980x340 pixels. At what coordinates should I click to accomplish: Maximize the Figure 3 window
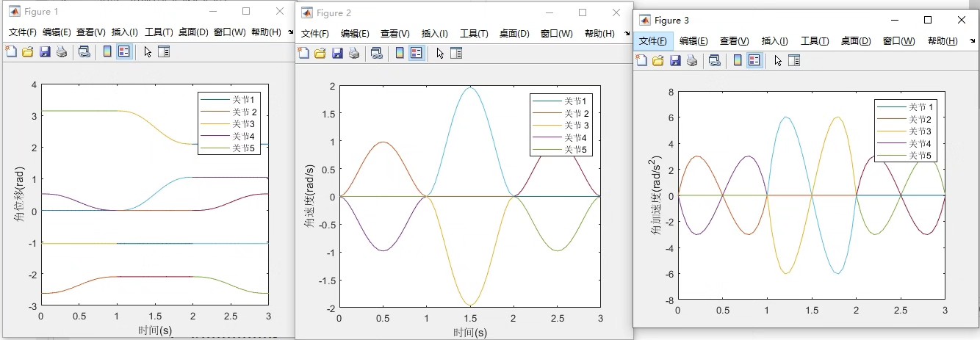click(x=928, y=20)
